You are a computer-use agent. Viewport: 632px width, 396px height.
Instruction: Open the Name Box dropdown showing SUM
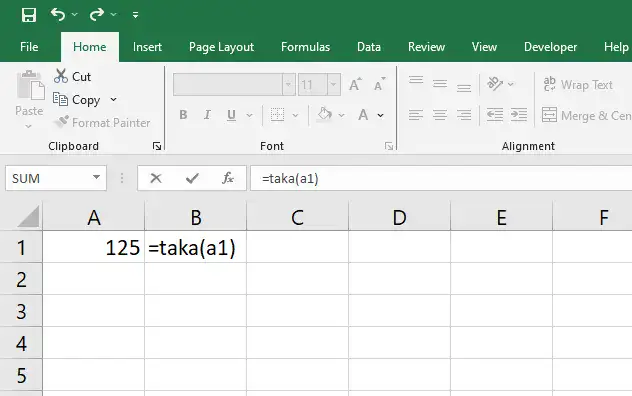coord(96,177)
